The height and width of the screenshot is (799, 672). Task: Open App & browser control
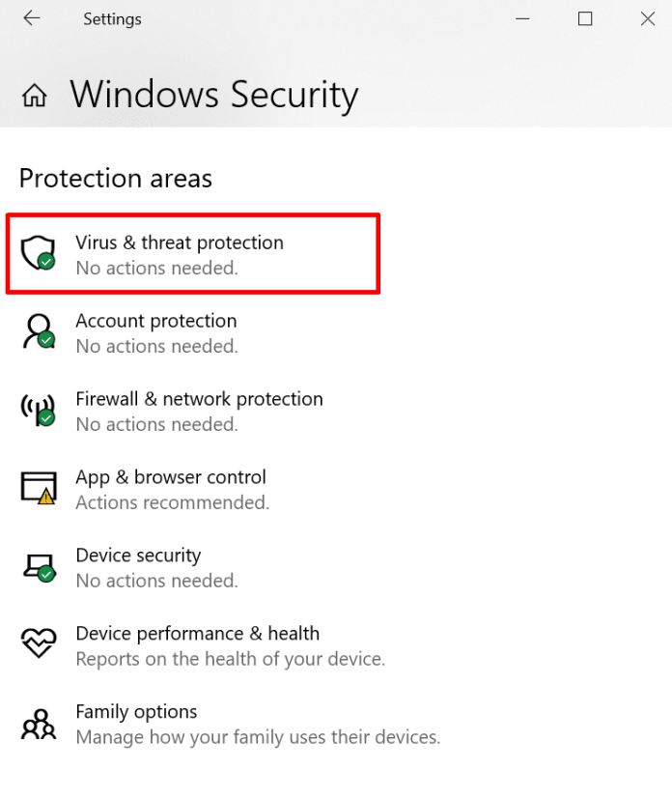tap(171, 477)
